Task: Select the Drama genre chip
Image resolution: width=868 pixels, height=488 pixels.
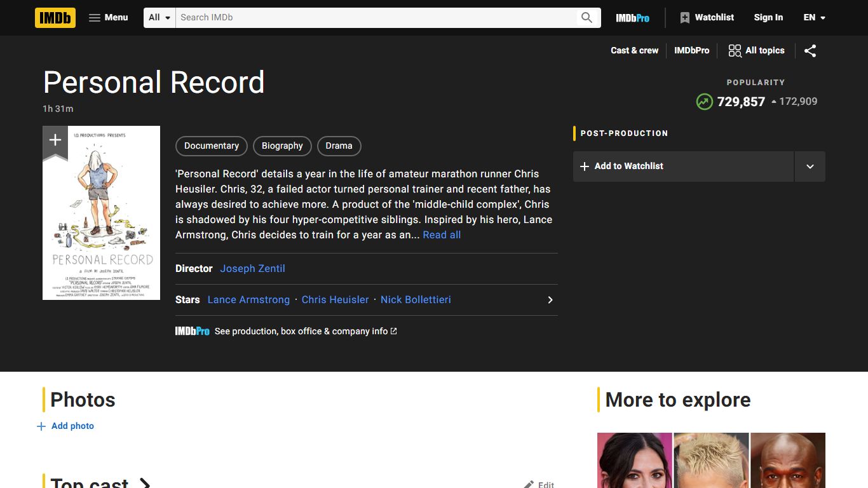Action: click(x=339, y=146)
